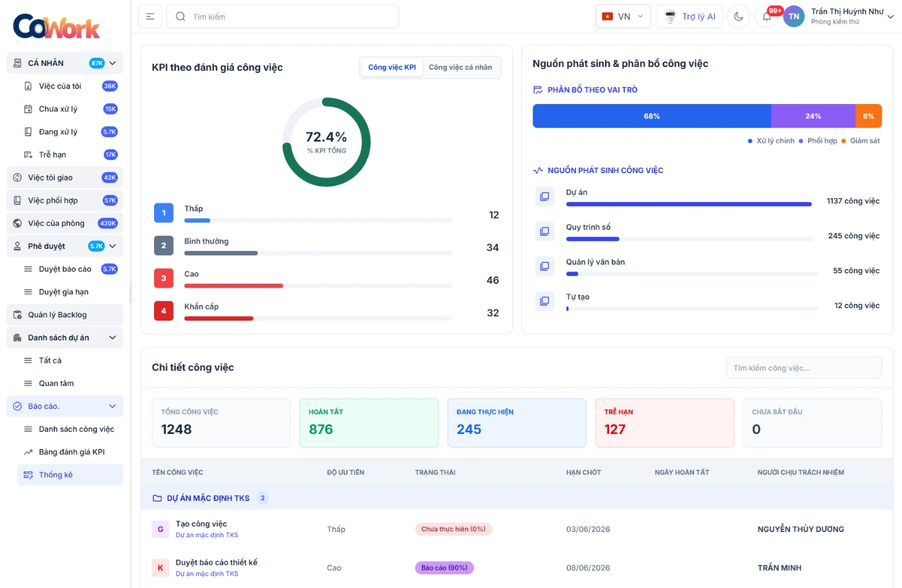
Task: Click the Quy trình số source icon
Action: tap(544, 231)
